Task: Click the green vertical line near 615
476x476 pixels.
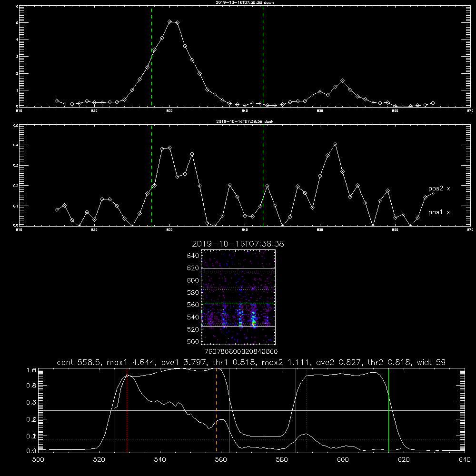Action: click(388, 410)
